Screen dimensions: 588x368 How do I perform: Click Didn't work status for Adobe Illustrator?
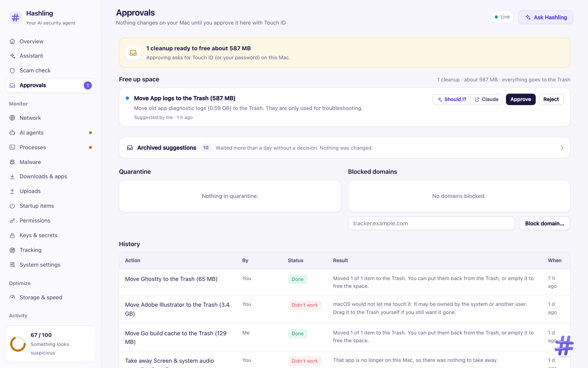(x=305, y=305)
